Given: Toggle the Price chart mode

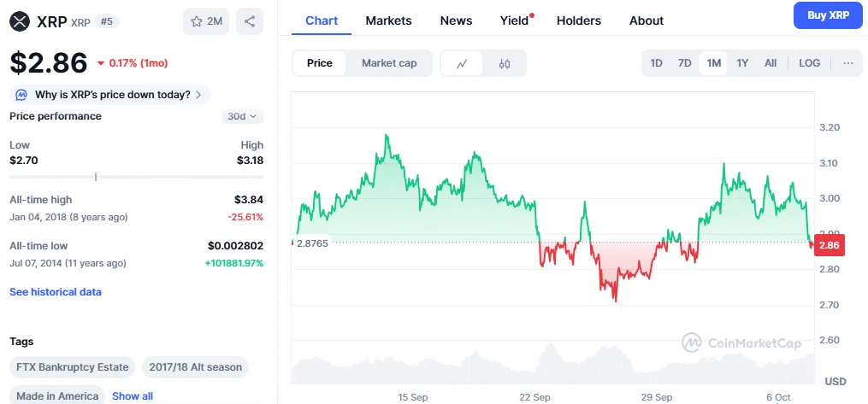Looking at the screenshot, I should coord(320,63).
